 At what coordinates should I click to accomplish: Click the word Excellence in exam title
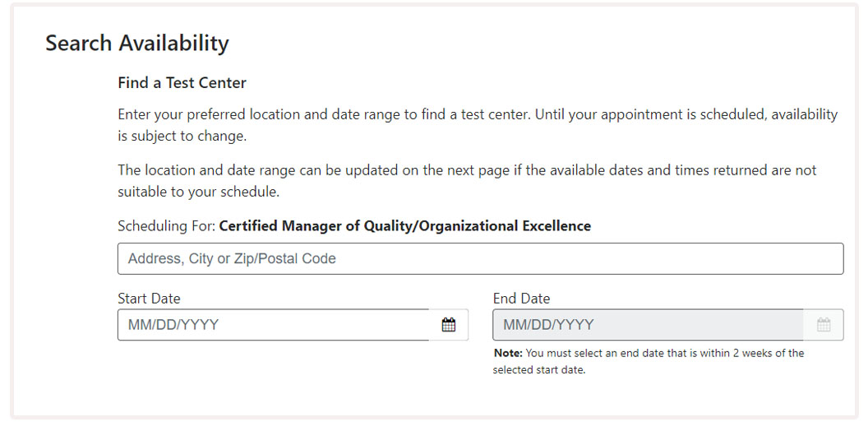pyautogui.click(x=558, y=226)
